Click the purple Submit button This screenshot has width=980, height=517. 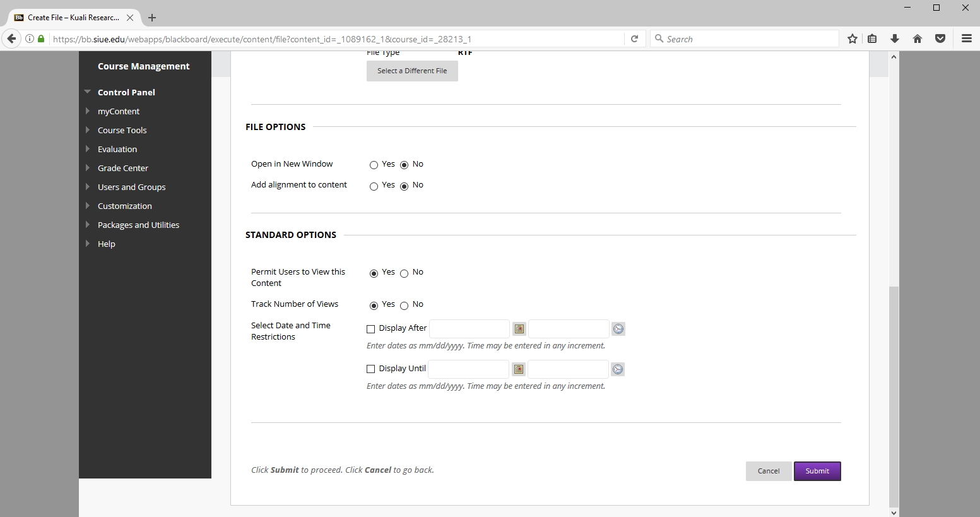coord(817,471)
